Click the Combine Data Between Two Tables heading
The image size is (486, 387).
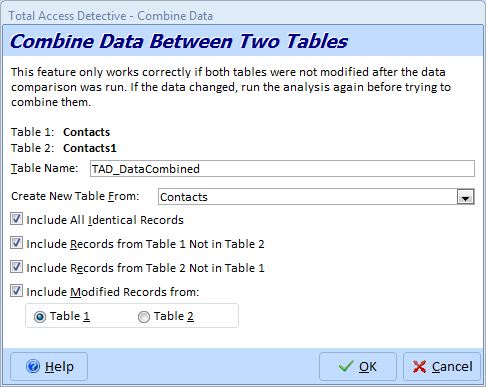click(x=179, y=41)
